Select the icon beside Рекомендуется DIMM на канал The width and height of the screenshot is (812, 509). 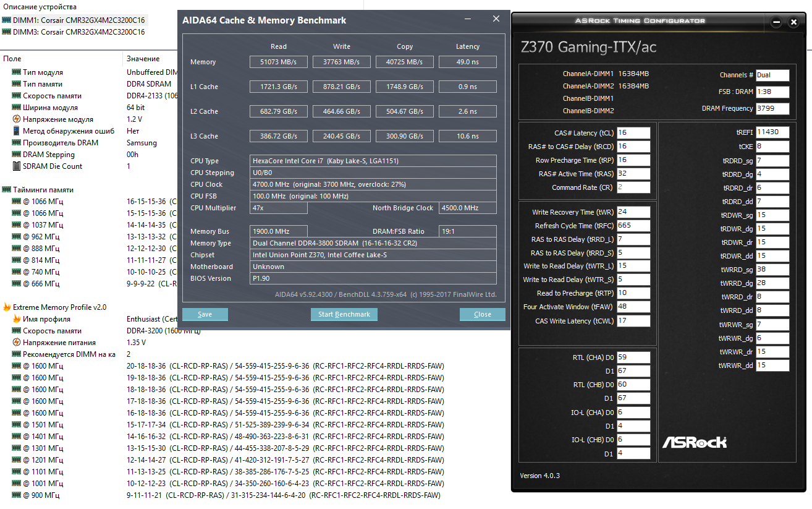17,354
